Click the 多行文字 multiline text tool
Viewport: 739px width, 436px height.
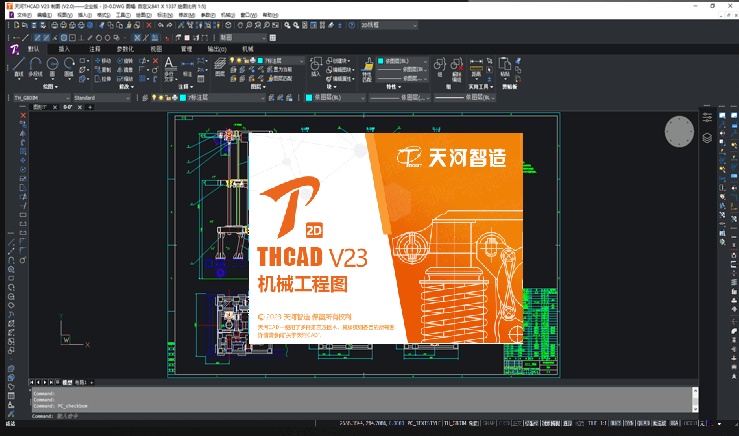pos(169,65)
